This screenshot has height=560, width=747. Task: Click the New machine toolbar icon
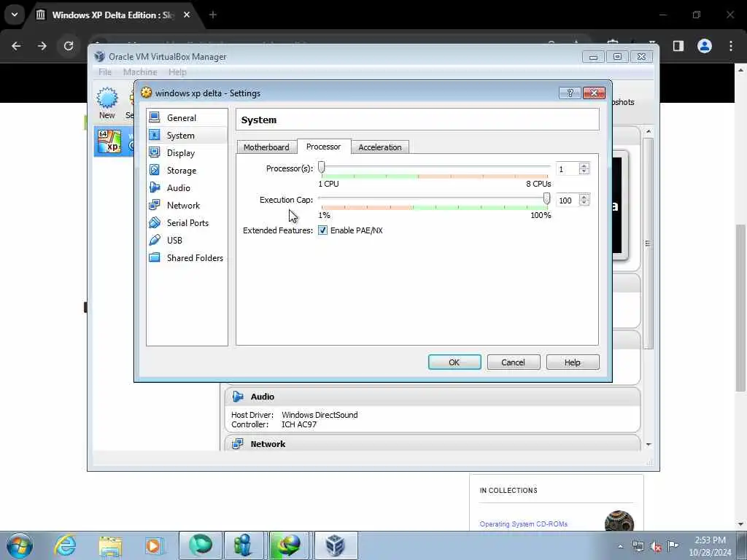click(107, 102)
